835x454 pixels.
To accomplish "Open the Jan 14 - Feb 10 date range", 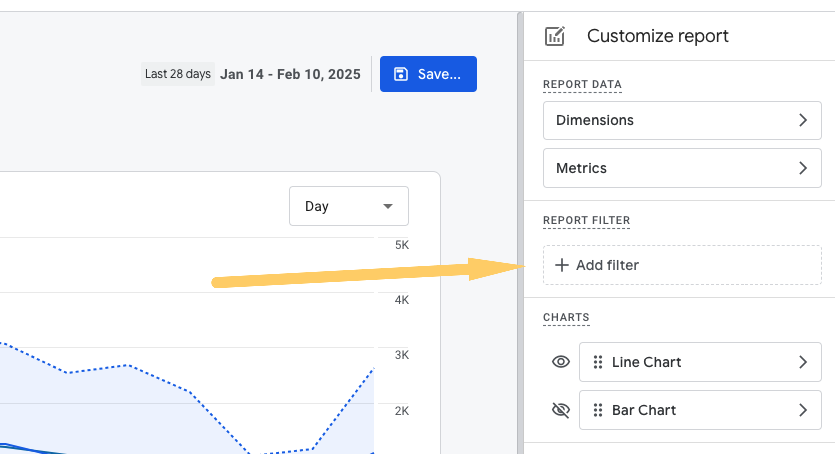I will coord(290,74).
